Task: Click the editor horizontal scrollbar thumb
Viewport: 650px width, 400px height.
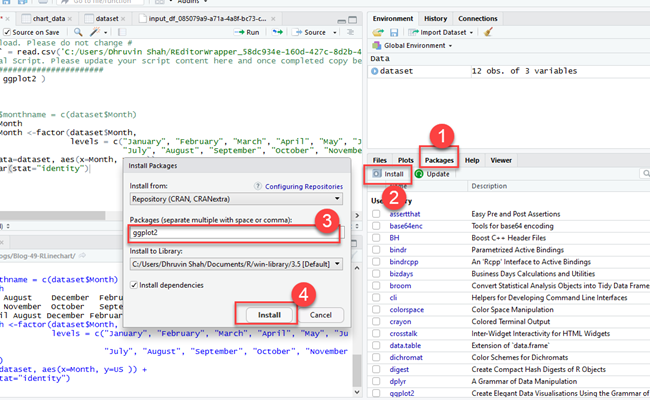Action: 52,216
